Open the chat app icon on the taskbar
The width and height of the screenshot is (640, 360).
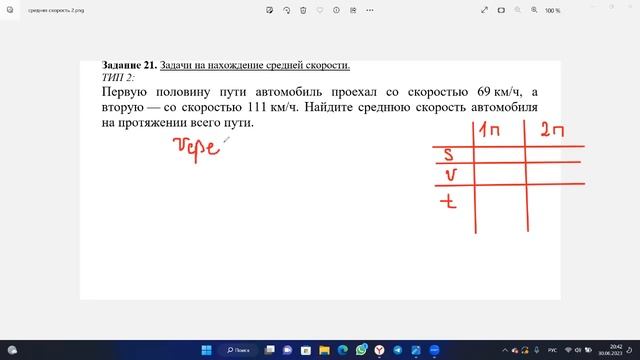(287, 350)
